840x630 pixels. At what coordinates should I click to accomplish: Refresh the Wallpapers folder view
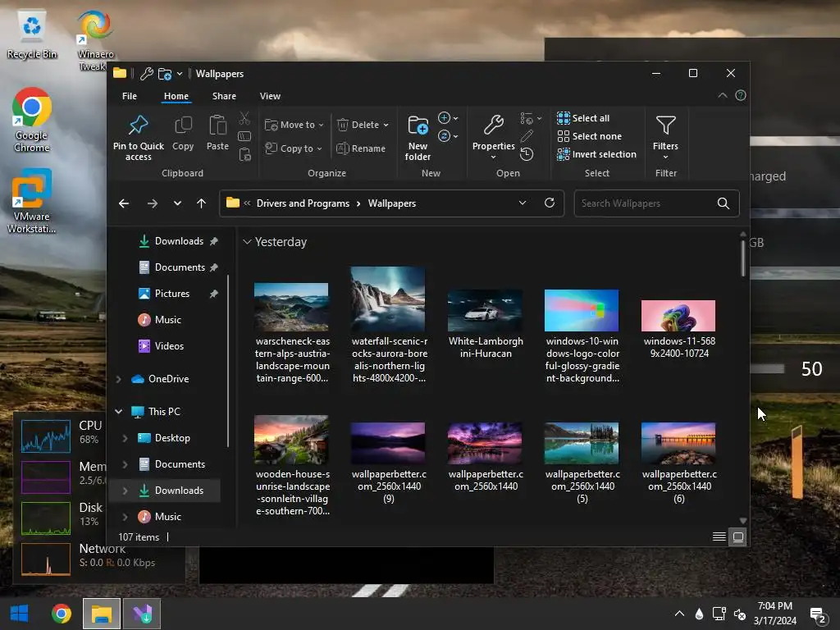point(549,203)
